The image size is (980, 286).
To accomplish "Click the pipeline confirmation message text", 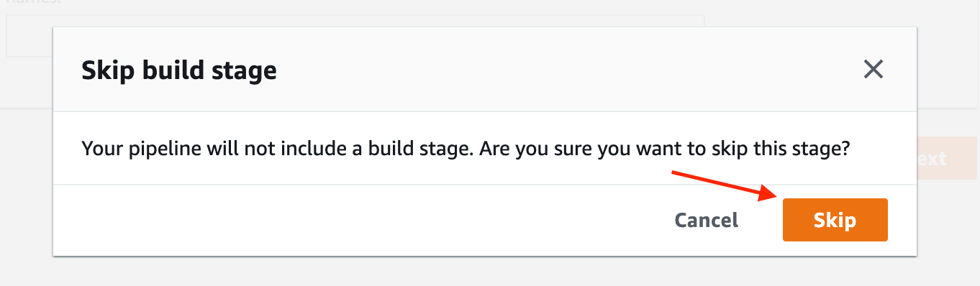I will (x=466, y=149).
